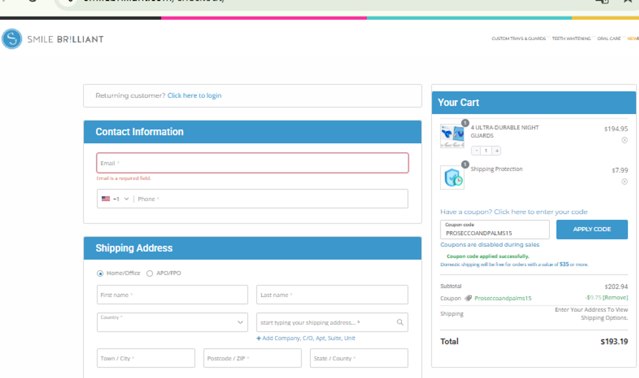Click the 'Email is a required field' error
639x378 pixels.
pyautogui.click(x=123, y=178)
